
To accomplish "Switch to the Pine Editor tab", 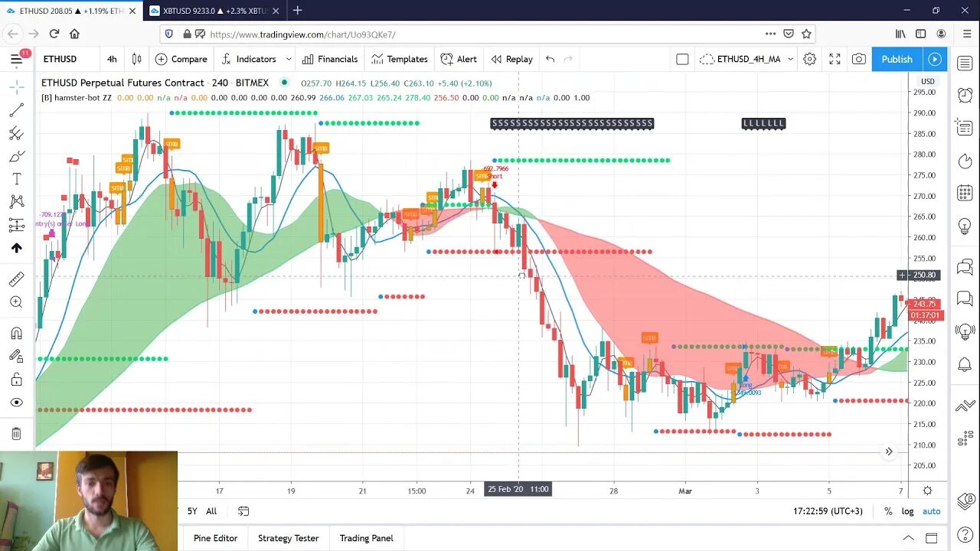I will [215, 538].
